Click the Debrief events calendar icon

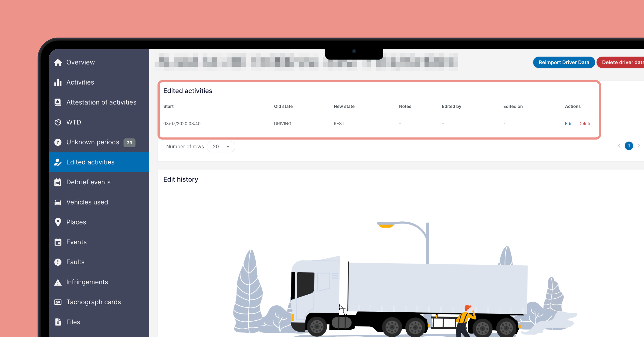point(58,182)
